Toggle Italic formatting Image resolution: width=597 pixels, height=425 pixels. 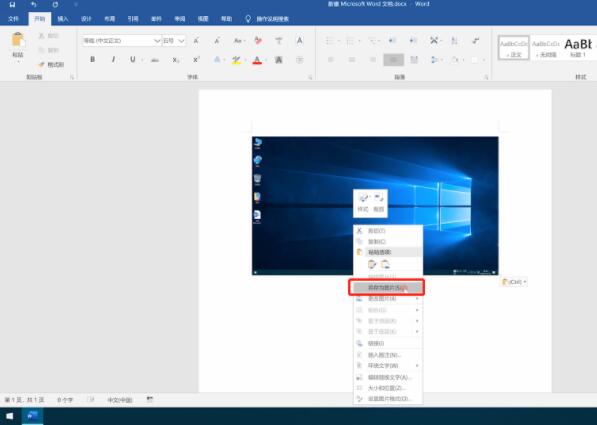113,59
